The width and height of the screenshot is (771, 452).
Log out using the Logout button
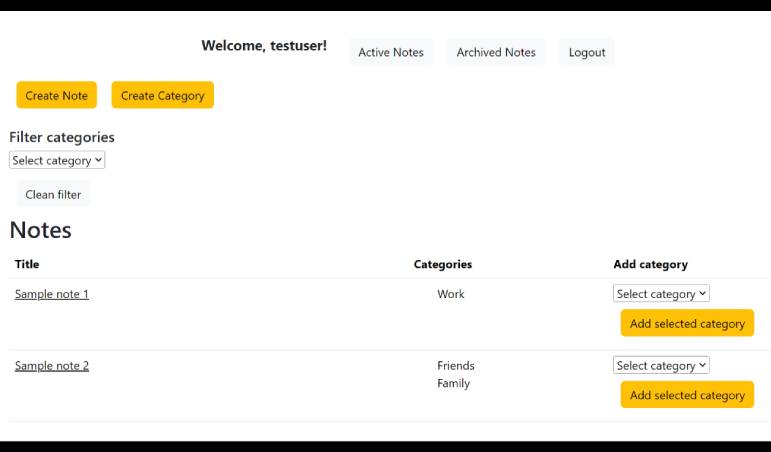587,52
